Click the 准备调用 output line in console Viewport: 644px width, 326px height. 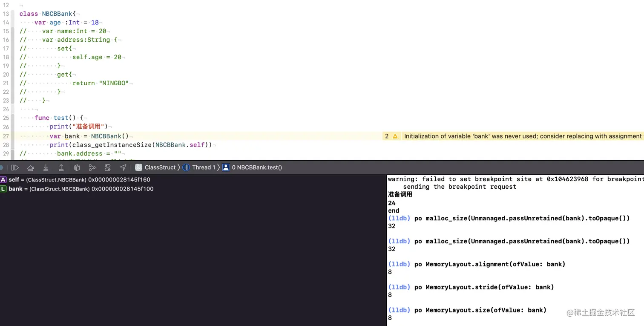point(400,195)
